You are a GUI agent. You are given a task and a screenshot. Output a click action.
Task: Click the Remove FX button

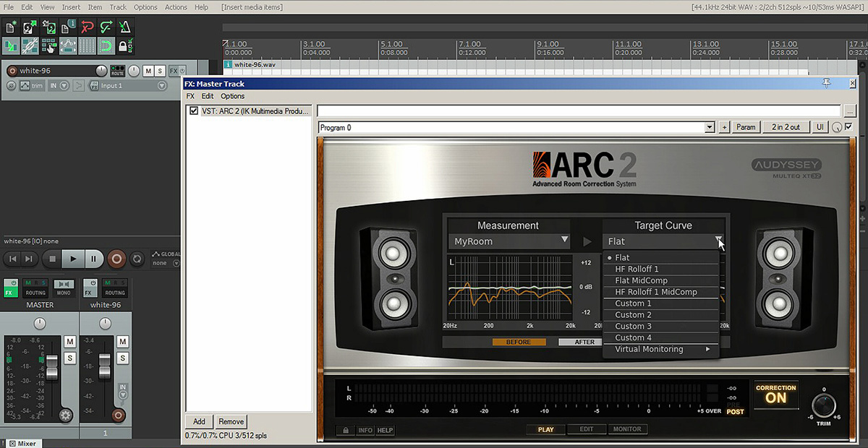coord(231,421)
